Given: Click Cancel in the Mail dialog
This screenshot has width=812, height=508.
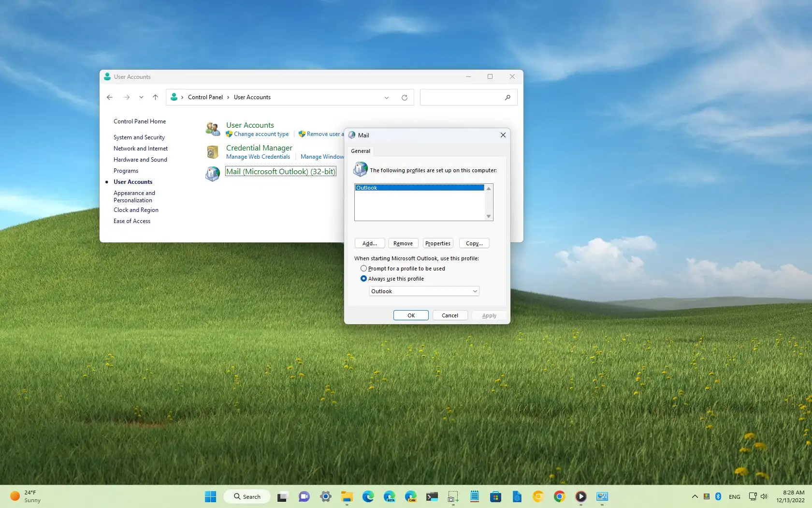Looking at the screenshot, I should [x=450, y=315].
